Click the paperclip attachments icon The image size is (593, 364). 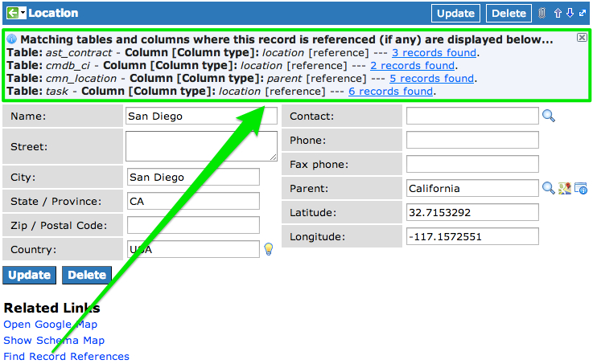(x=542, y=13)
